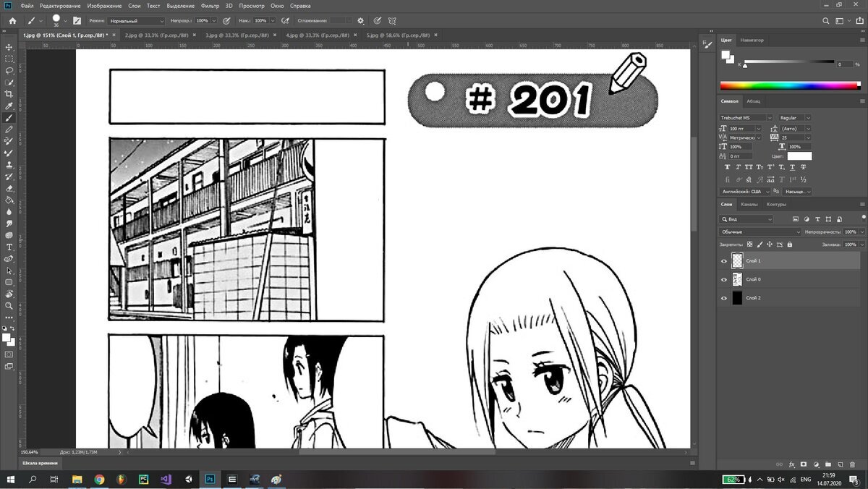The height and width of the screenshot is (489, 868).
Task: Hide the Слой 0 layer eye
Action: (724, 279)
